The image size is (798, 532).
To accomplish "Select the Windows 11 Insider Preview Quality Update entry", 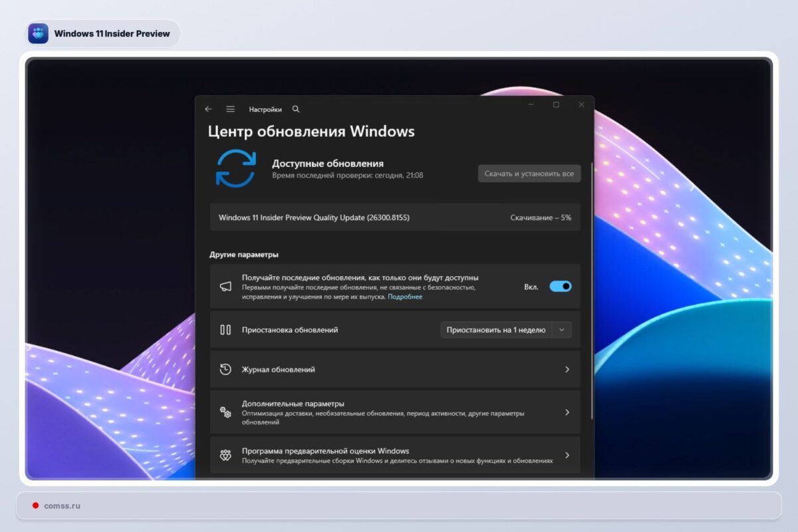I will click(315, 217).
